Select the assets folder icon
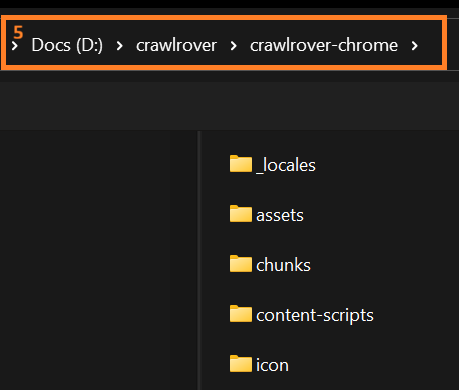459x390 pixels. point(241,214)
